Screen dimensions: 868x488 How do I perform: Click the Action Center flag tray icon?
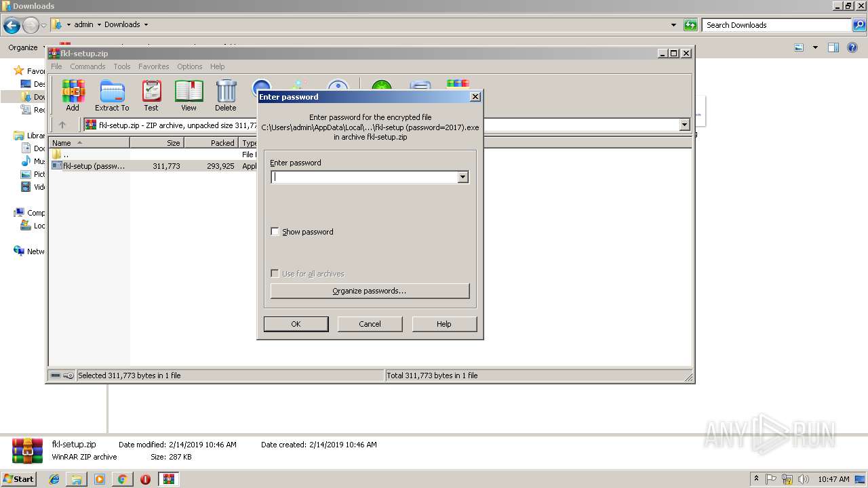point(772,479)
